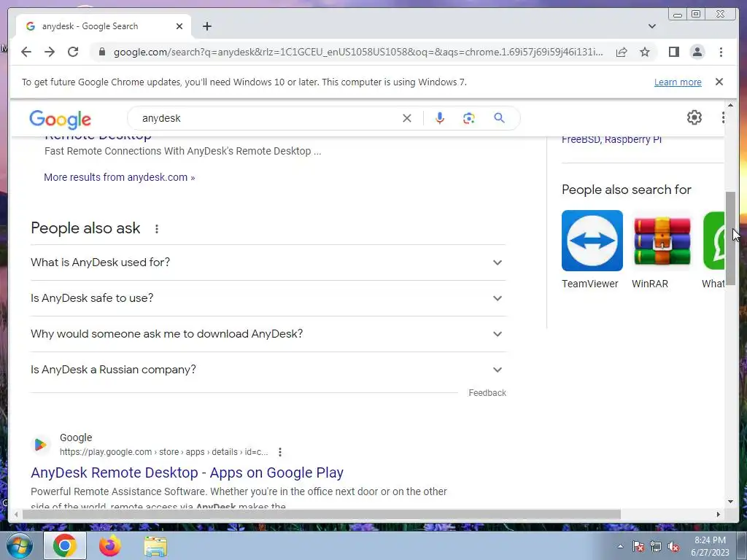Open the Chrome three-dot menu
The image size is (747, 560).
721,52
